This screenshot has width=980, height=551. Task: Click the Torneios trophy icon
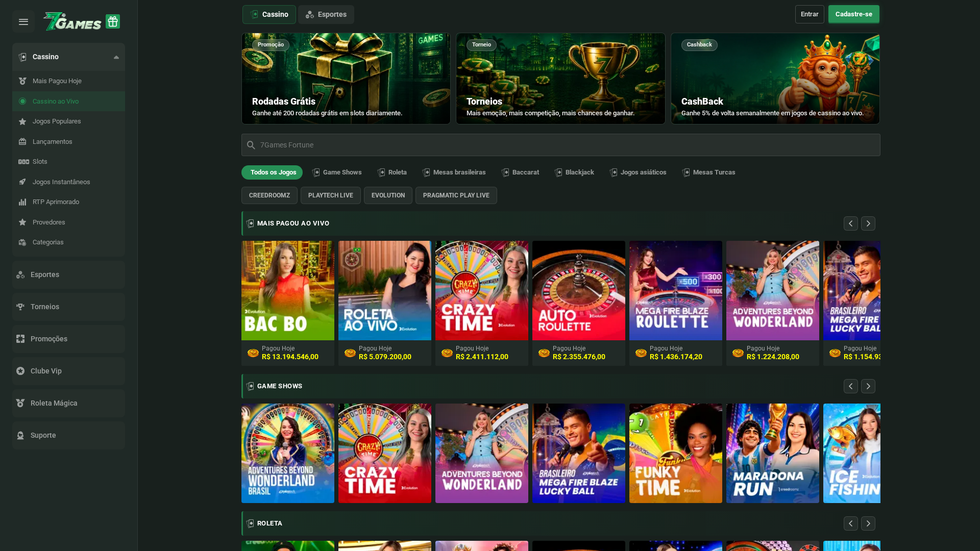click(20, 307)
